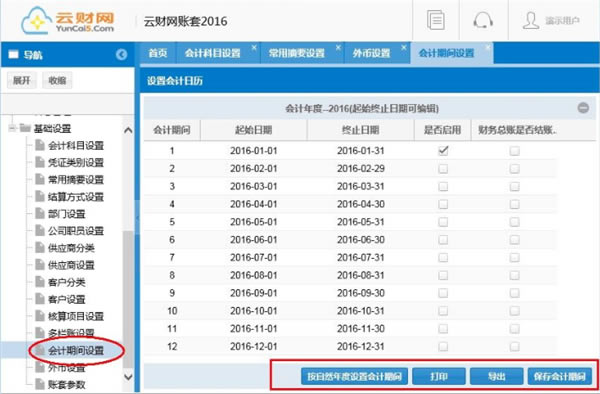
Task: Open 客户设置 in the tree
Action: pos(67,299)
